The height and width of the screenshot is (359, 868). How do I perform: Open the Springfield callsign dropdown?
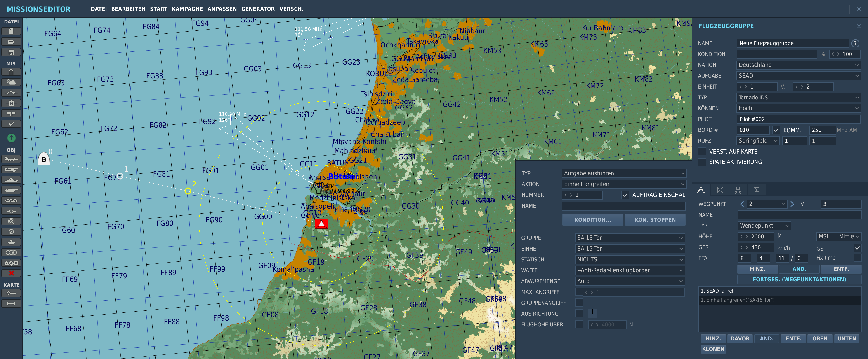coord(758,141)
